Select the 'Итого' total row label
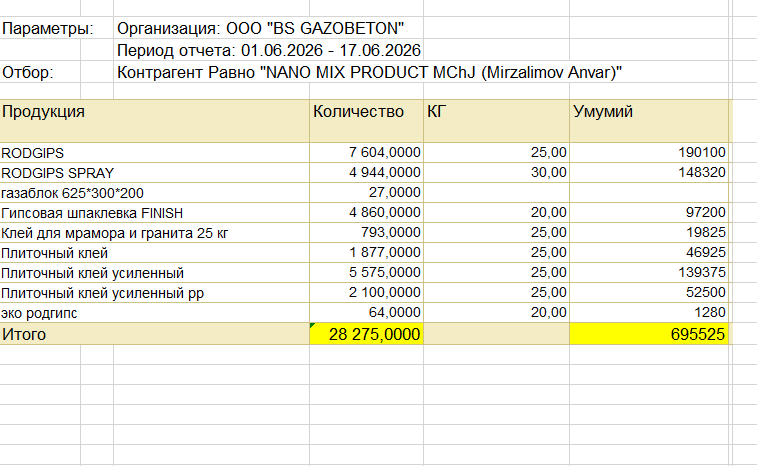This screenshot has height=466, width=757. click(154, 334)
